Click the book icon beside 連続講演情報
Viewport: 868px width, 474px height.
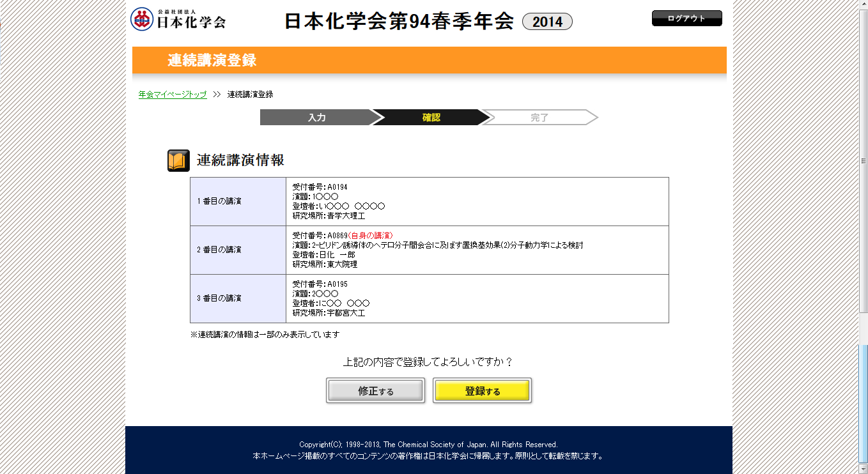tap(178, 160)
